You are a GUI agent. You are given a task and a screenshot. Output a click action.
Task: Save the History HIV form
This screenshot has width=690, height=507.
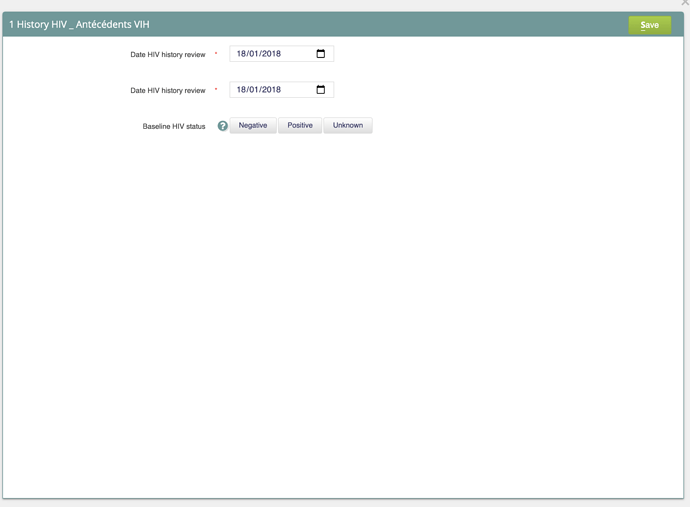650,25
